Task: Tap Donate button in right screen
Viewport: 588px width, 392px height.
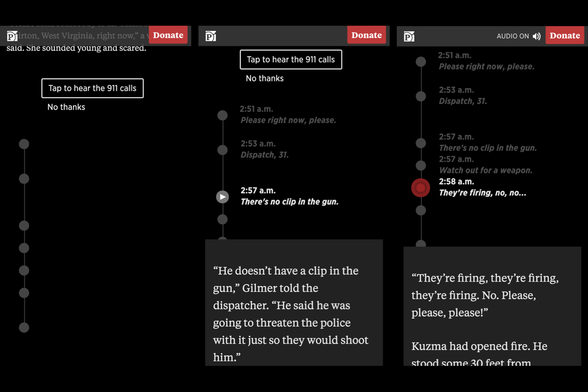Action: [x=565, y=36]
